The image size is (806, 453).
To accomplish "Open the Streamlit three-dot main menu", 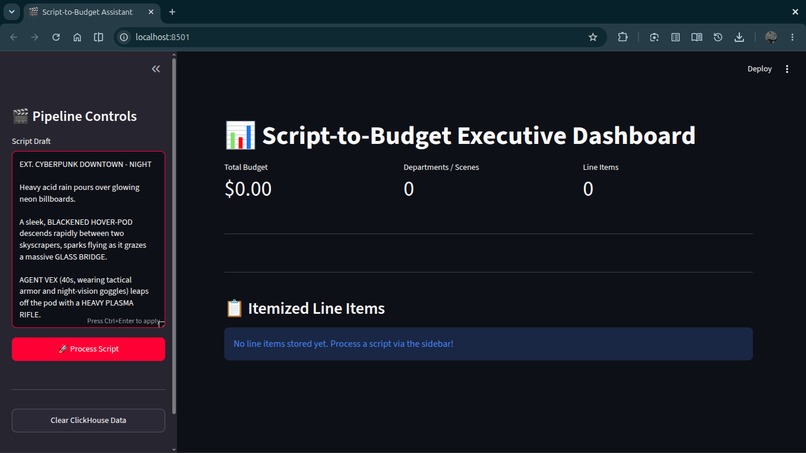I will (x=787, y=69).
